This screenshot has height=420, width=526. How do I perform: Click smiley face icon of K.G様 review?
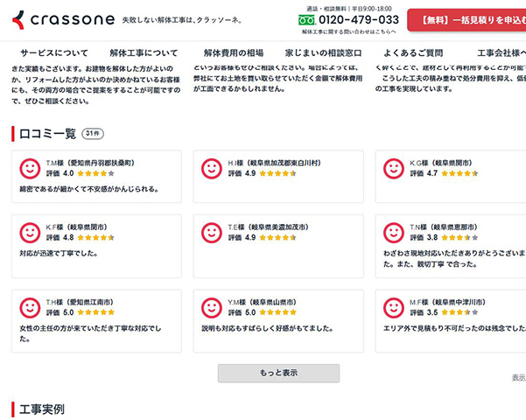coord(394,168)
